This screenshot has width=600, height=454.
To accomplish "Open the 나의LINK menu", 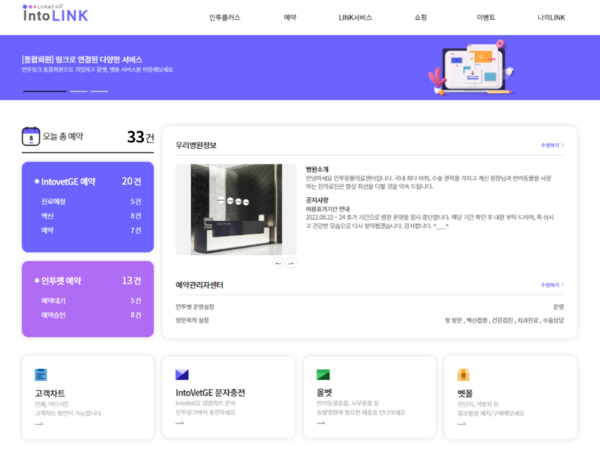I will (551, 18).
